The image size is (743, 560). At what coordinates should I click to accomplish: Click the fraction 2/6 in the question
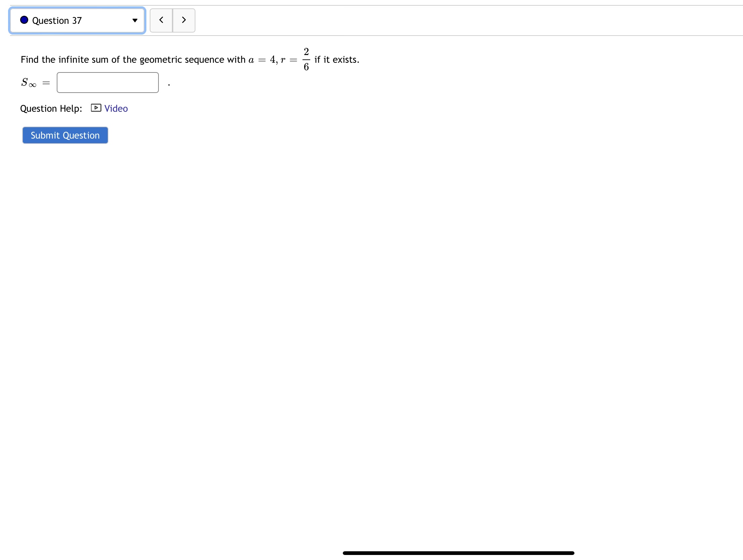coord(306,59)
